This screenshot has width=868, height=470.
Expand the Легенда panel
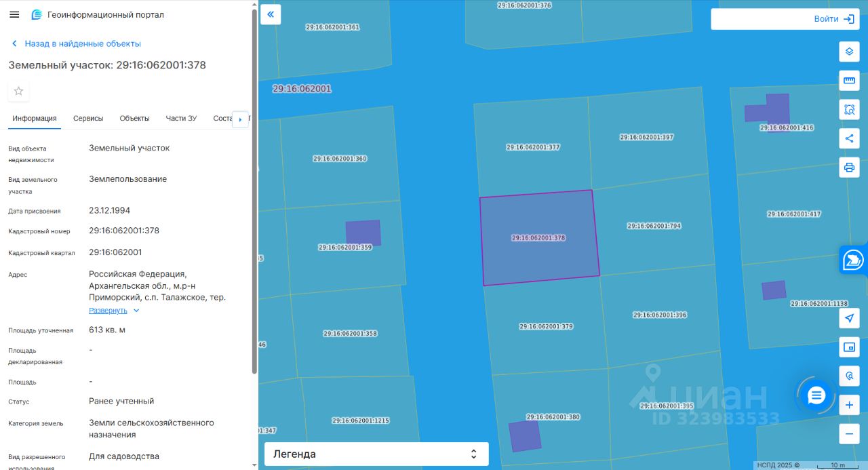pos(376,454)
